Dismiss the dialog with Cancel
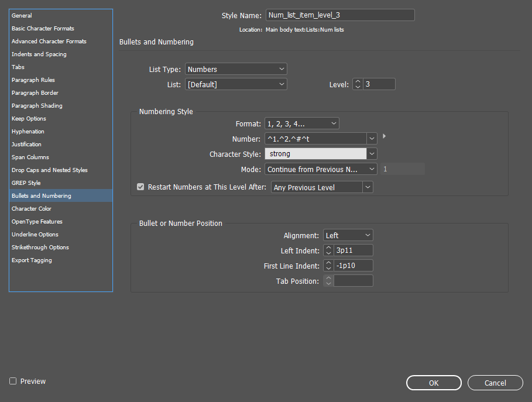 [x=495, y=383]
